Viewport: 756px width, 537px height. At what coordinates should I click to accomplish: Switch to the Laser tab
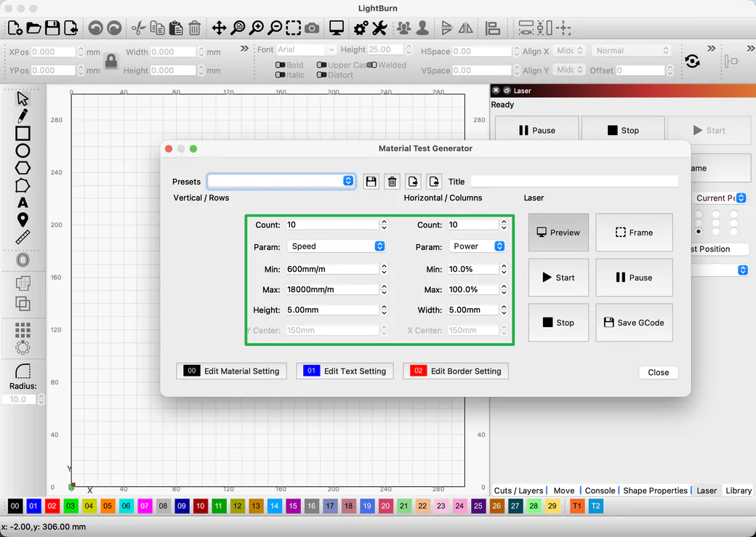tap(707, 490)
